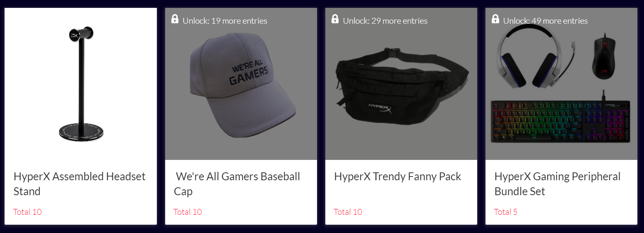This screenshot has width=644, height=233.
Task: Click 'Unlock: 29 more entries' label
Action: (x=385, y=21)
